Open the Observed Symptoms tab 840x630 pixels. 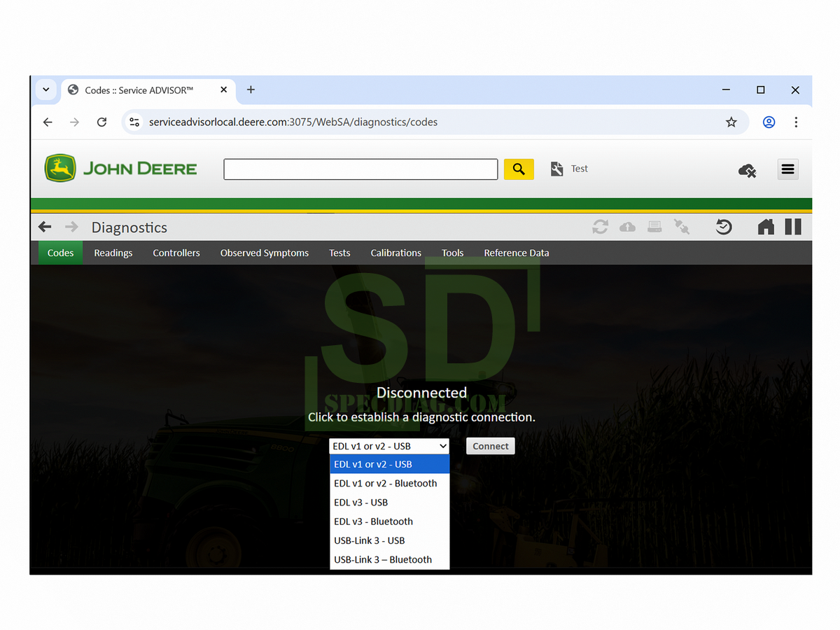point(264,253)
